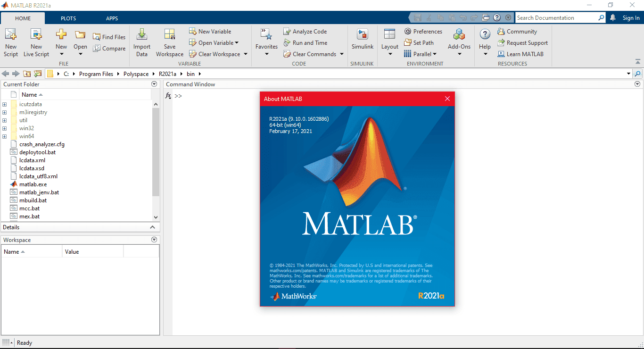Open MATLAB Preferences
Screen dimensions: 644x349
pyautogui.click(x=423, y=31)
